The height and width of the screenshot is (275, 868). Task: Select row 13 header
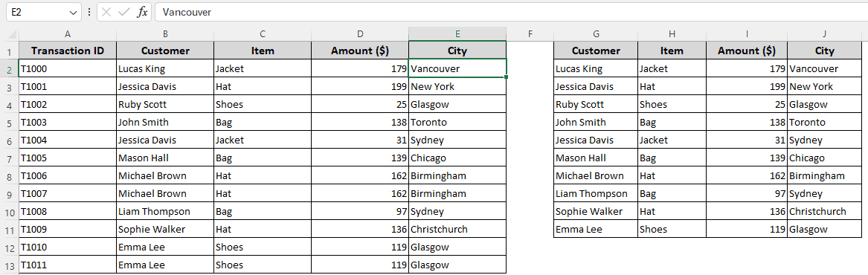click(x=9, y=265)
